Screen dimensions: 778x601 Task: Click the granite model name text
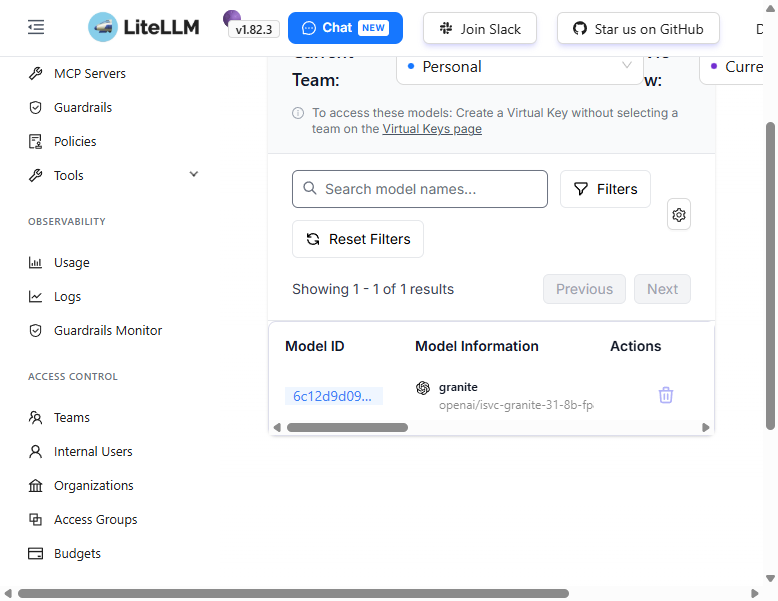tap(458, 387)
